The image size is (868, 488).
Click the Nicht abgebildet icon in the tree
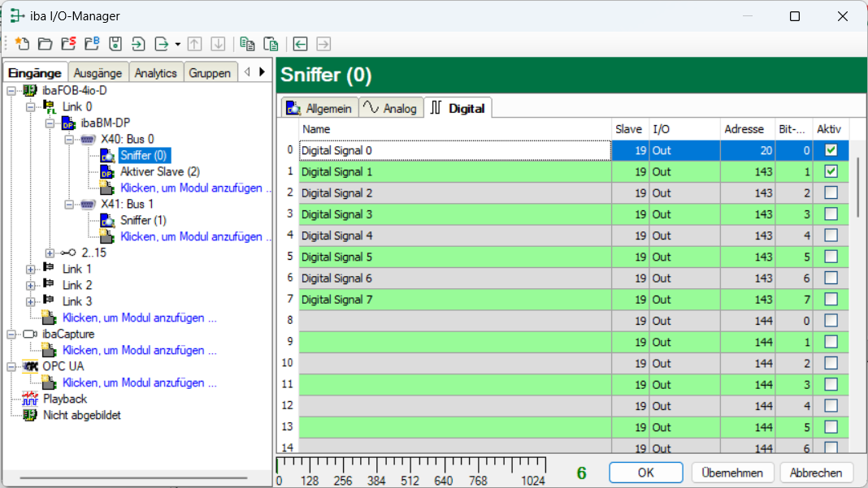[30, 415]
